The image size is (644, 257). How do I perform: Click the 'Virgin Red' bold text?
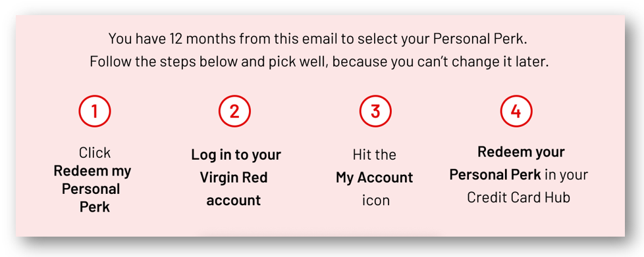[234, 177]
